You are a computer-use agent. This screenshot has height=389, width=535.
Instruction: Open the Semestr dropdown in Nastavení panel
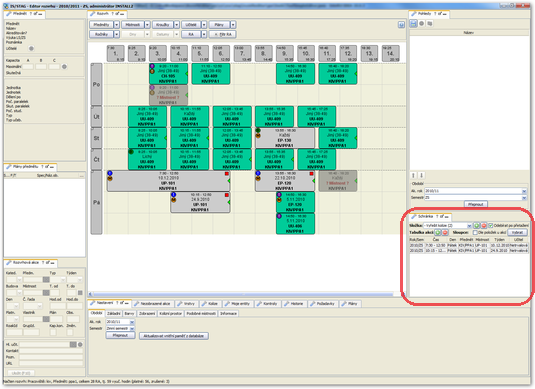click(132, 328)
